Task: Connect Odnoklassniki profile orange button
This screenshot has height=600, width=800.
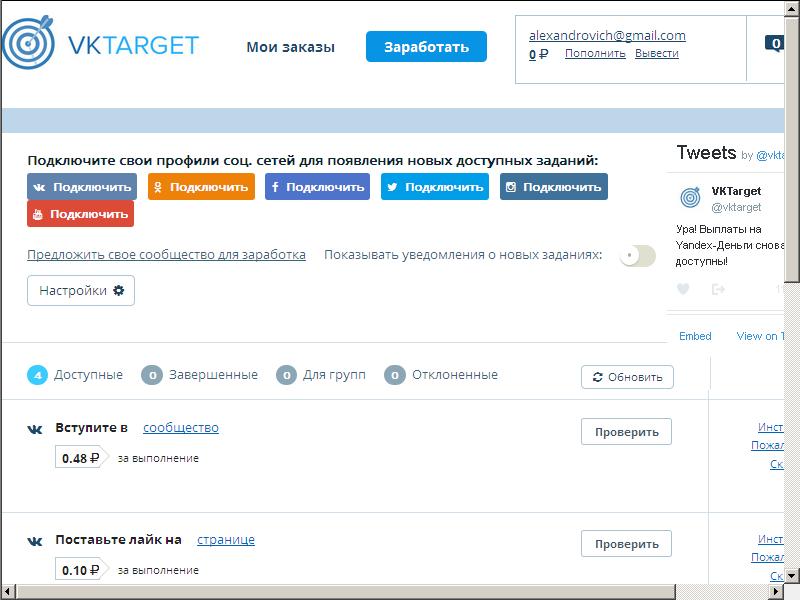Action: 202,187
